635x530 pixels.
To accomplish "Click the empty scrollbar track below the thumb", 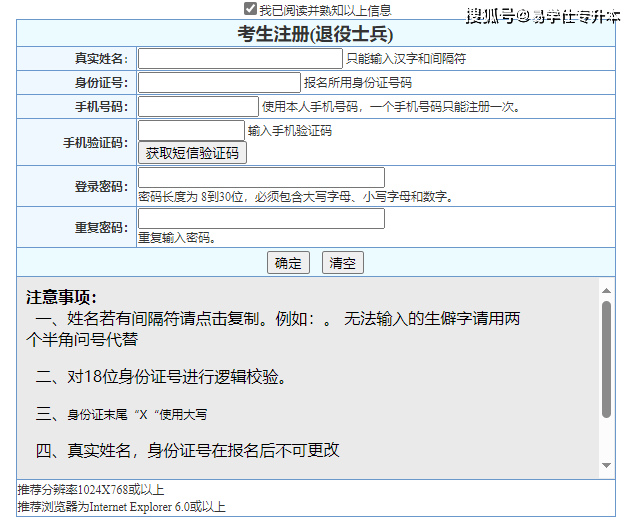I will [606, 438].
